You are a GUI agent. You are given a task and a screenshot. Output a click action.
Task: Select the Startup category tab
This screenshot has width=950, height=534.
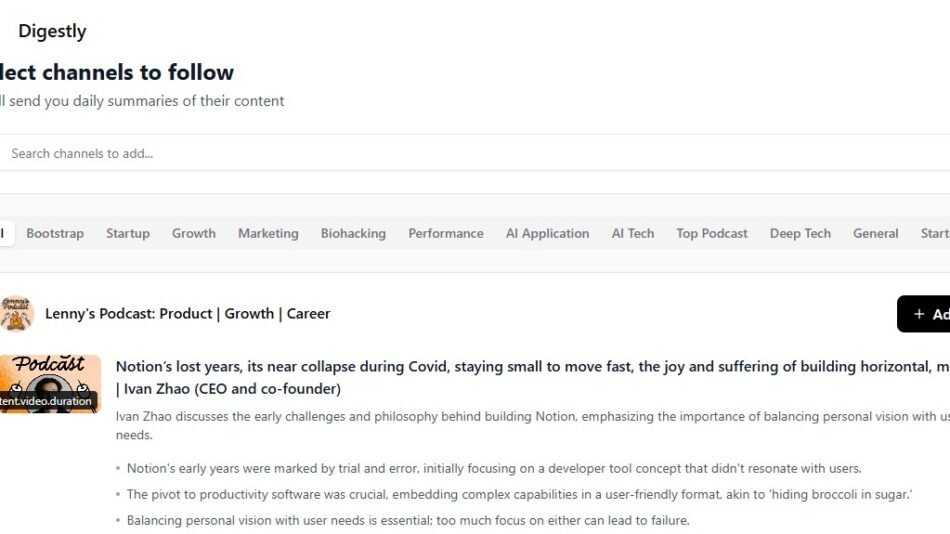point(128,233)
